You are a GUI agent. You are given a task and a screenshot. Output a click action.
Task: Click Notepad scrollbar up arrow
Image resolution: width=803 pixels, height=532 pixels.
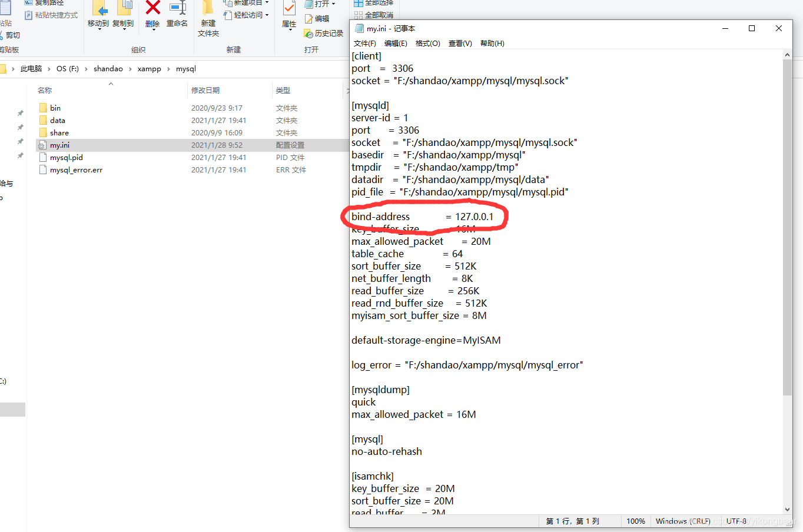tap(788, 55)
